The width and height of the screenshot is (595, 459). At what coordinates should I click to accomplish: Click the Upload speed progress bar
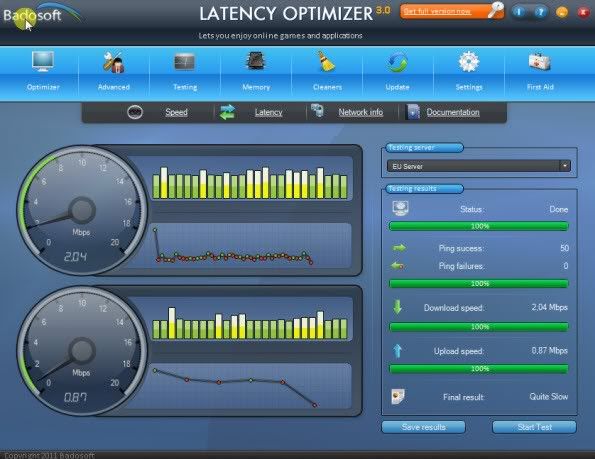[479, 369]
